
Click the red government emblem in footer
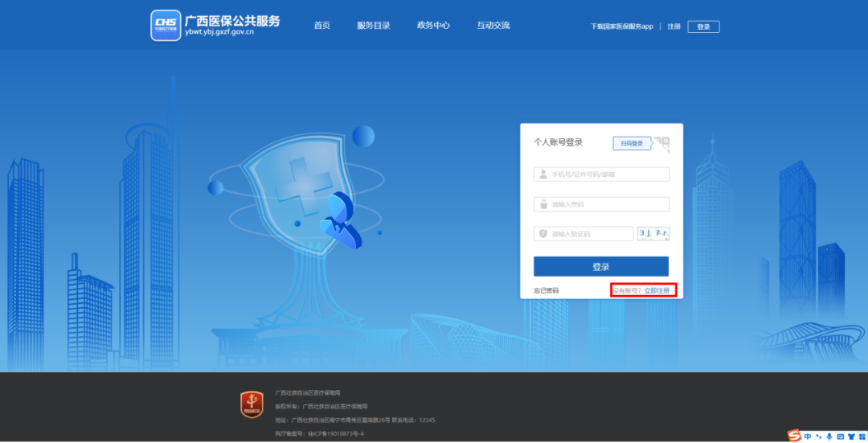coord(252,404)
